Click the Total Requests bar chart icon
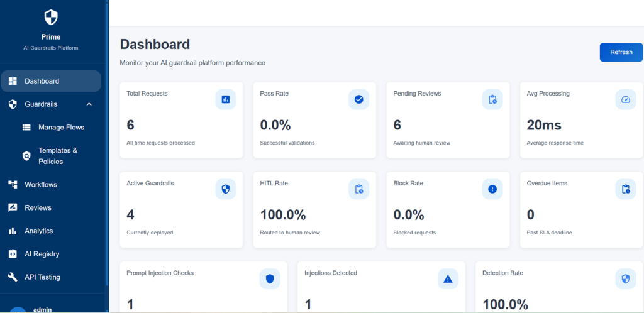 [226, 99]
